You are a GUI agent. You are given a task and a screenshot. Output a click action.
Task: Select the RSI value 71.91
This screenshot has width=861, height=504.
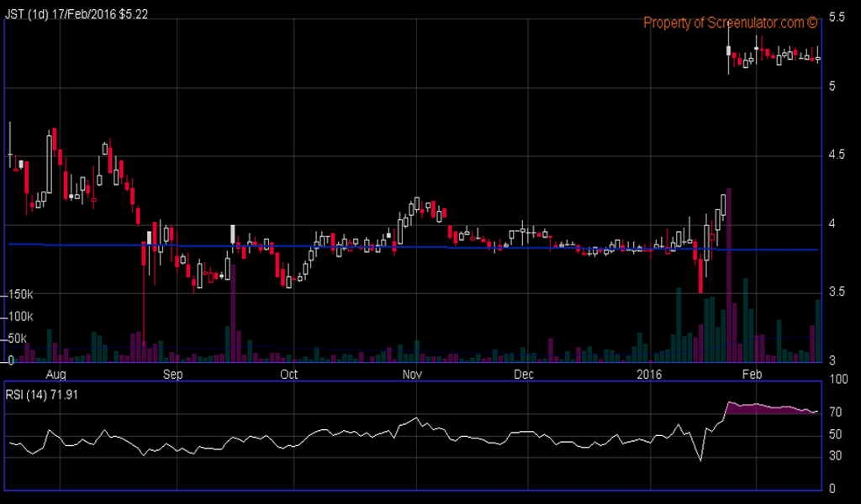pyautogui.click(x=65, y=391)
